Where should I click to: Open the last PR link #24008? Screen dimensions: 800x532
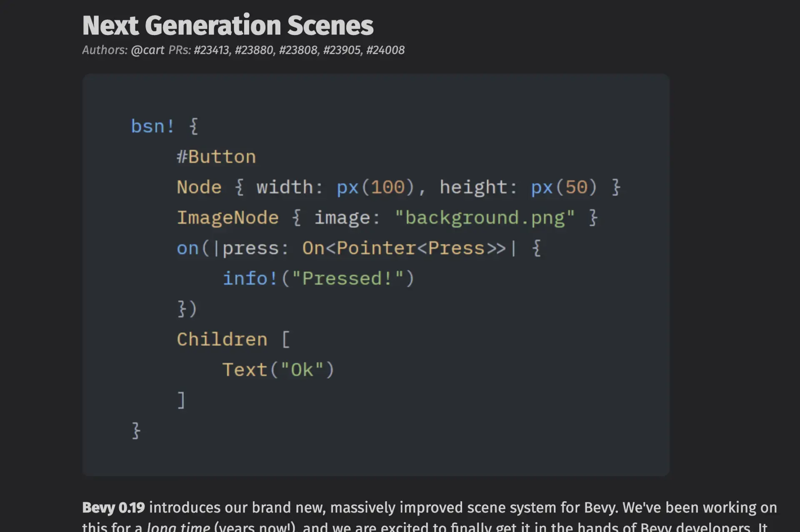(385, 50)
